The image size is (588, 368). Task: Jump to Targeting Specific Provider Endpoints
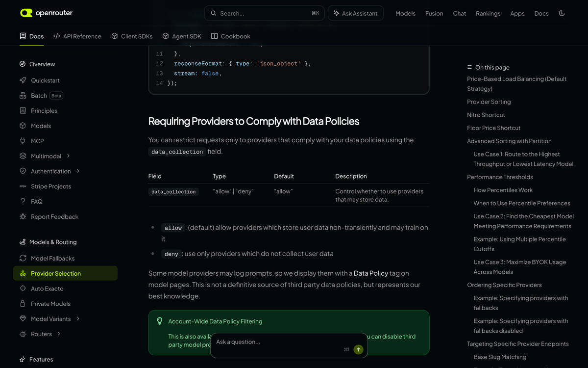coord(518,344)
